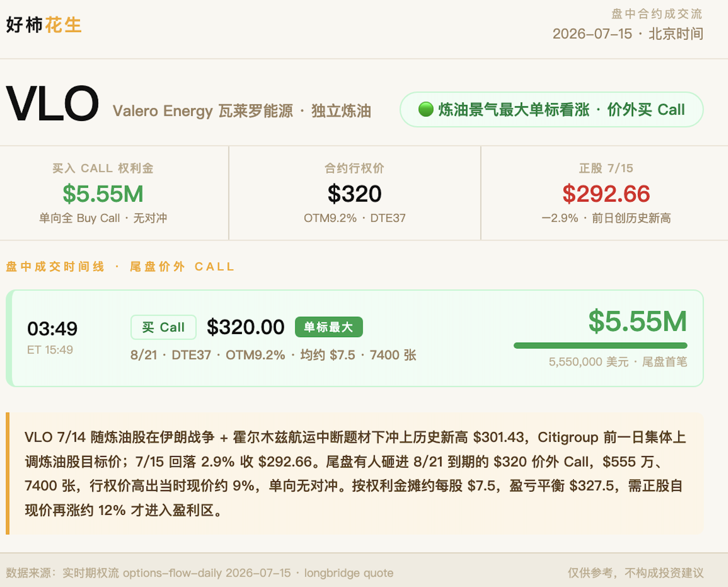728x587 pixels.
Task: Click the green dot in bullish pill
Action: pos(426,110)
